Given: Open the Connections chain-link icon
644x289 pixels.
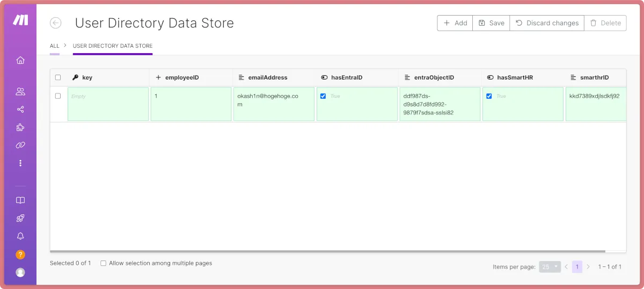Looking at the screenshot, I should (x=20, y=145).
